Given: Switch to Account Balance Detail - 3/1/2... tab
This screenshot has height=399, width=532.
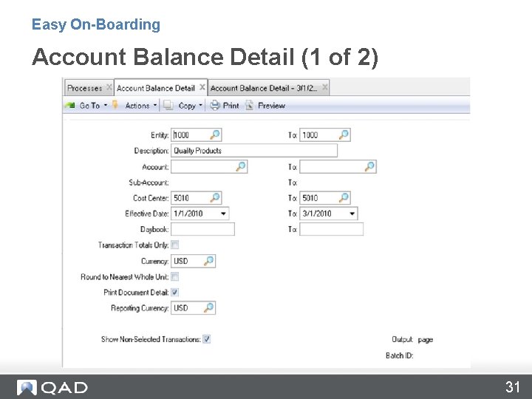Looking at the screenshot, I should click(264, 88).
